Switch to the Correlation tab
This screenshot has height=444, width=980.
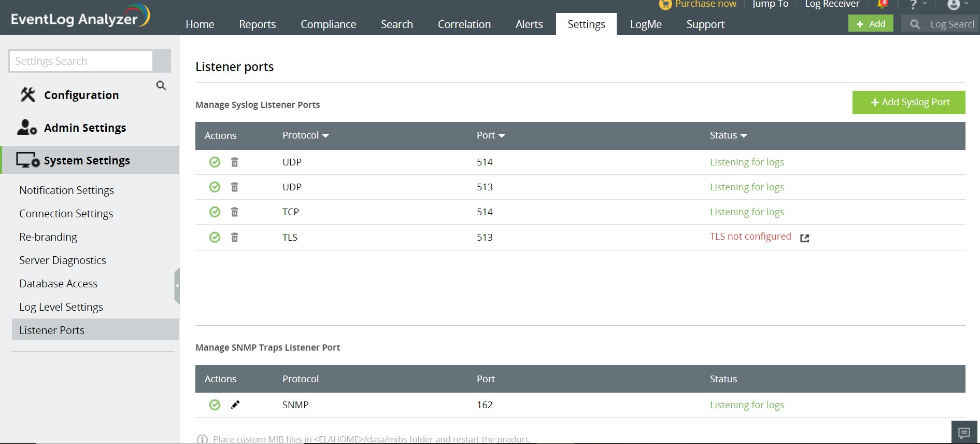[x=464, y=24]
